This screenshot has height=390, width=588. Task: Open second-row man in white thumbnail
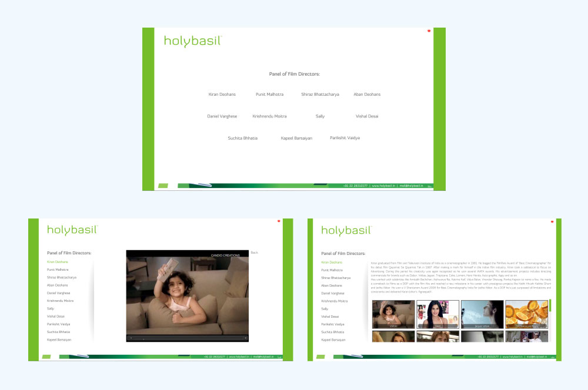[526, 336]
